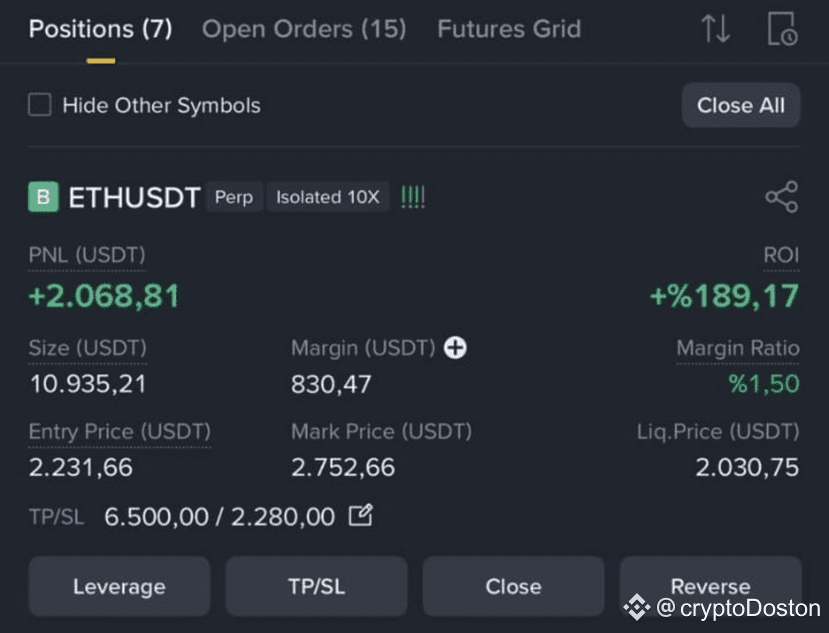Click the Close position button
829x633 pixels.
click(x=513, y=586)
